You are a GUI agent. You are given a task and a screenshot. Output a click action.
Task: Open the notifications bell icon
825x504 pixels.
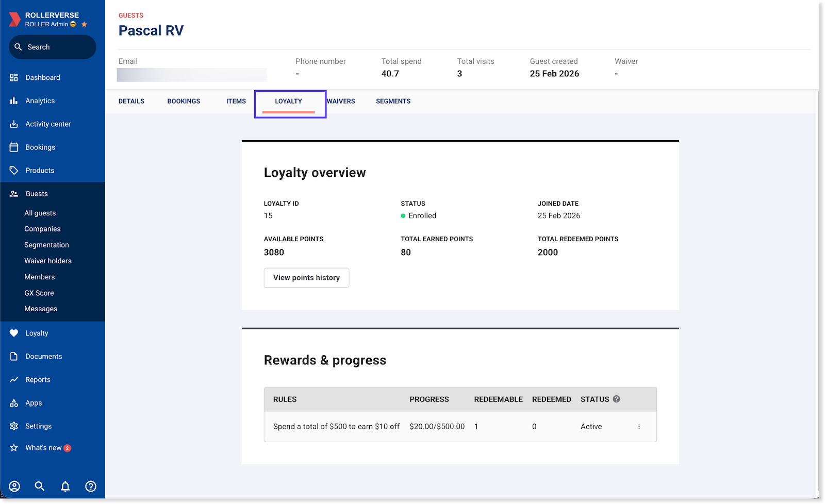click(65, 486)
